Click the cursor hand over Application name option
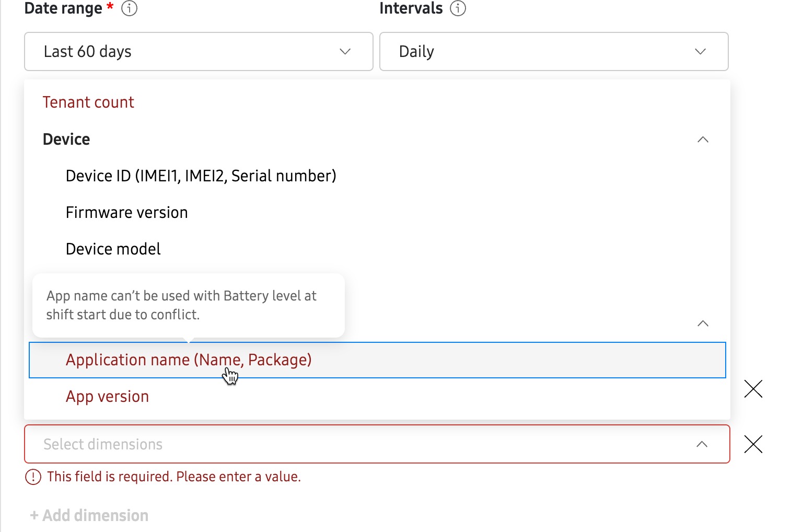 pos(230,375)
